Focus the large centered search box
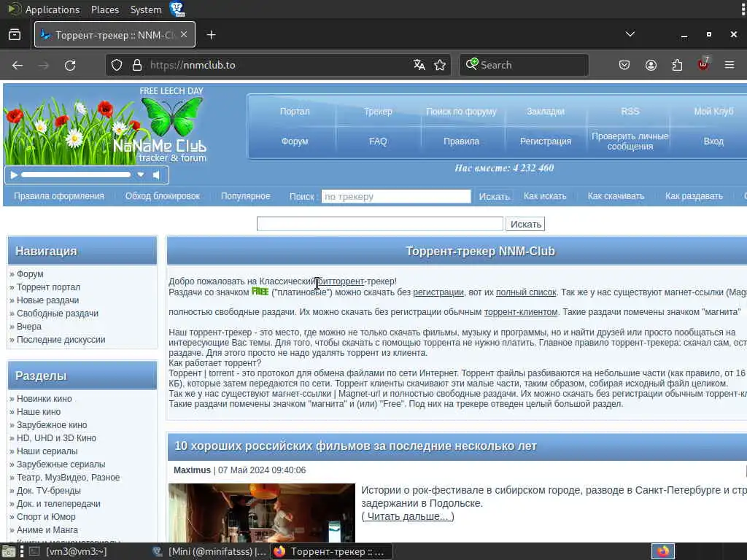Viewport: 747px width, 560px height. [x=379, y=224]
